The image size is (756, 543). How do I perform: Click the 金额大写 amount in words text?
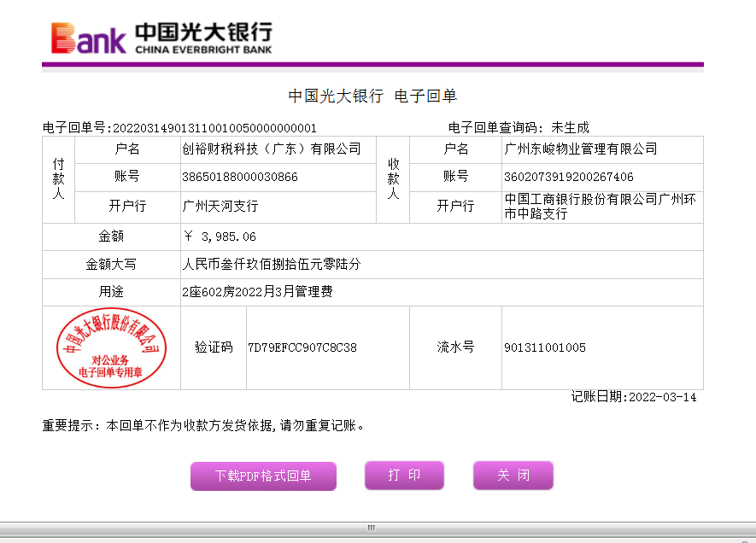coord(272,265)
